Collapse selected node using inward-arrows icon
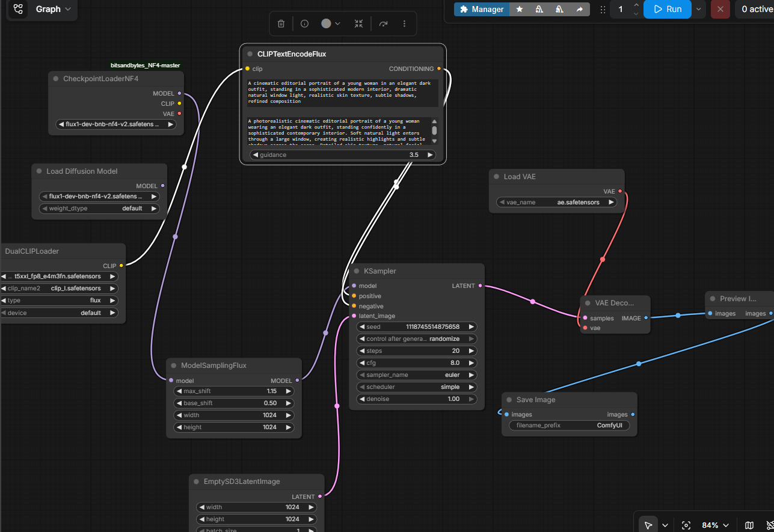This screenshot has width=774, height=532. (x=359, y=23)
